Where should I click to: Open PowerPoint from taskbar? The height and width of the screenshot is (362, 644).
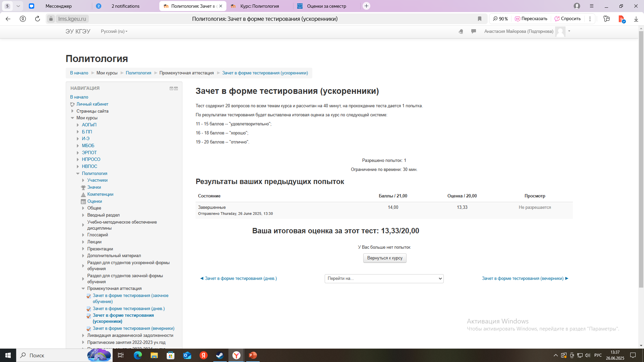click(x=253, y=355)
